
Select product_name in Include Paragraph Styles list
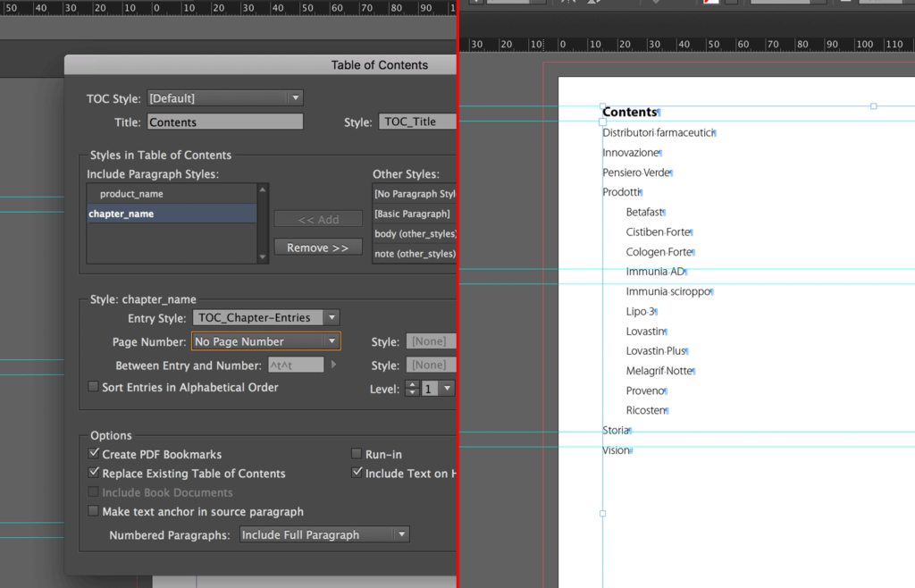pos(172,194)
